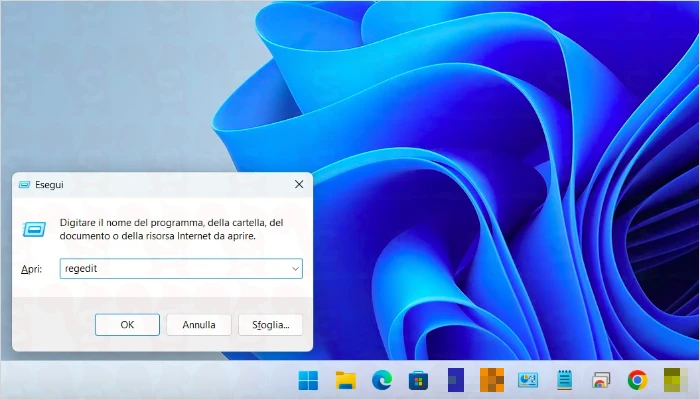Click the dark blue pixelated taskbar icon
Viewport: 700px width, 400px height.
coord(456,380)
